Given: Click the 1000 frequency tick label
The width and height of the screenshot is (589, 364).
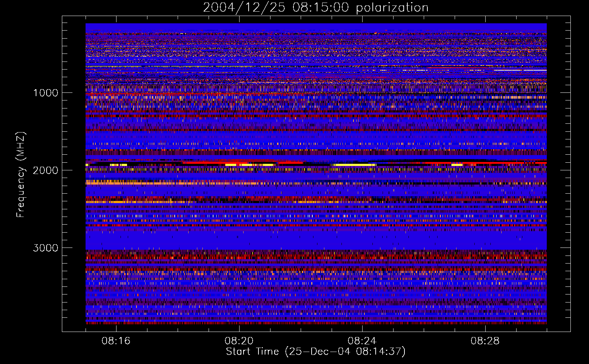Looking at the screenshot, I should pos(46,93).
